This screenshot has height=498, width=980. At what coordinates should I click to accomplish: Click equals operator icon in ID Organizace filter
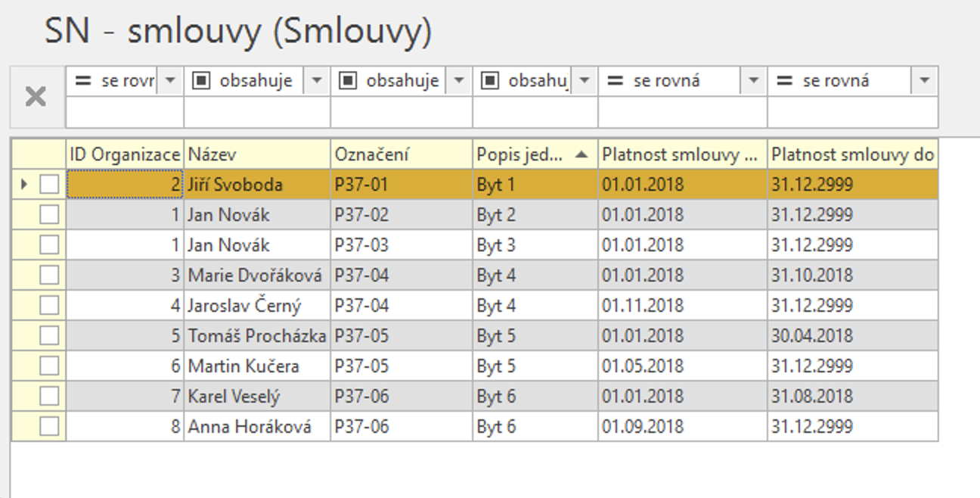[83, 80]
